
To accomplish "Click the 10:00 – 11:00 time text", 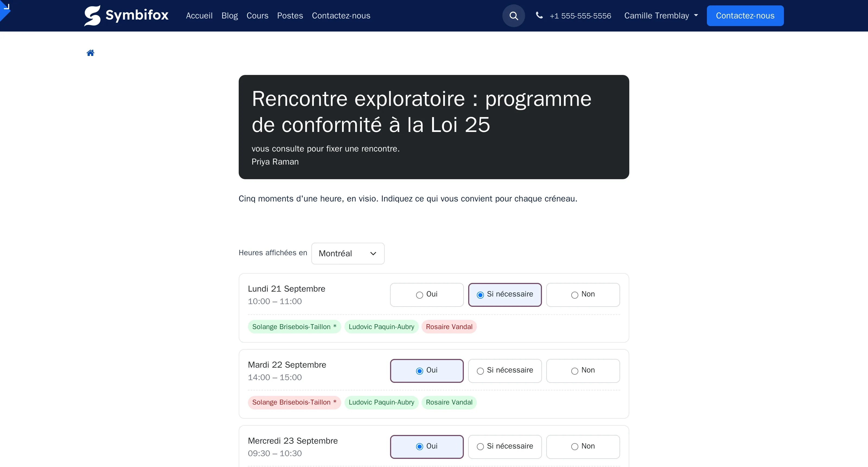I will [275, 301].
